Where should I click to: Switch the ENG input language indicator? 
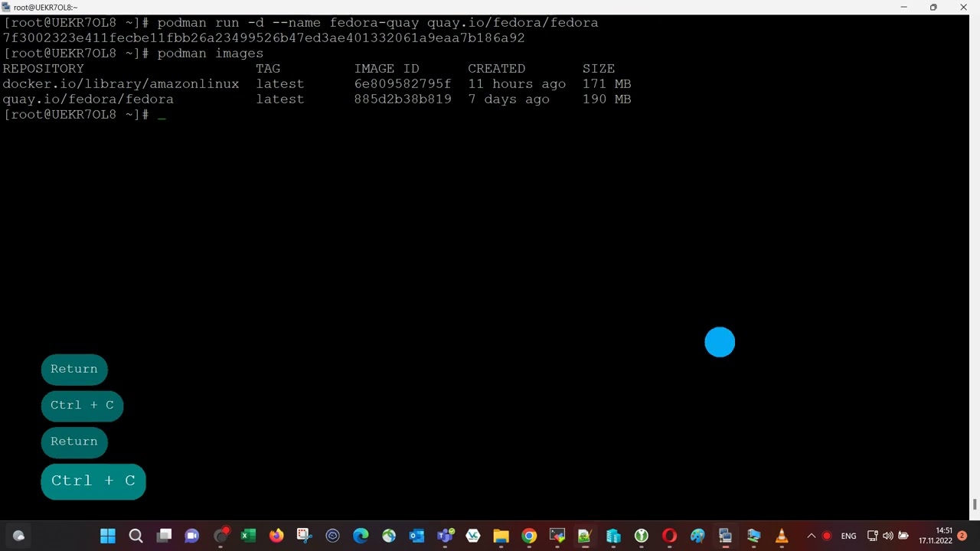point(848,536)
